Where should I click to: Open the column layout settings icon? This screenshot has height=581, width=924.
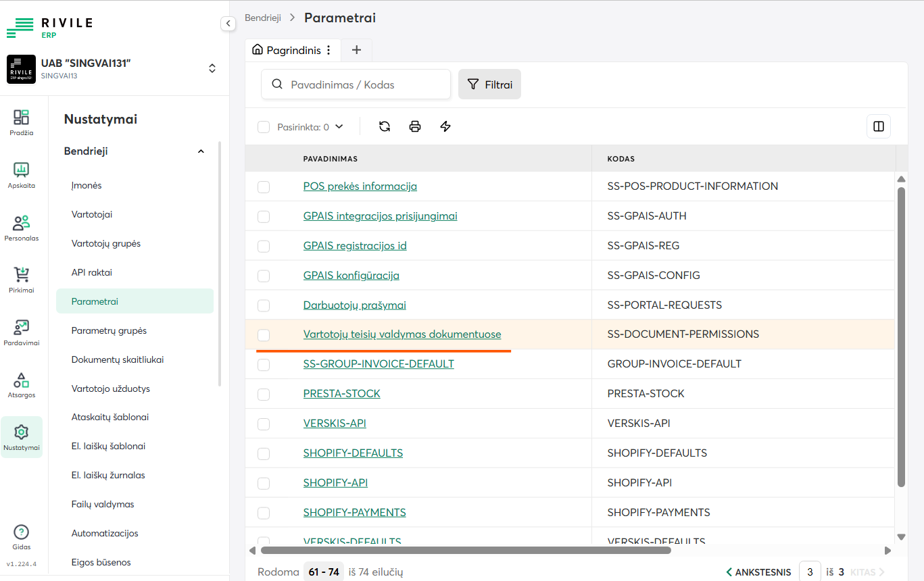click(878, 126)
